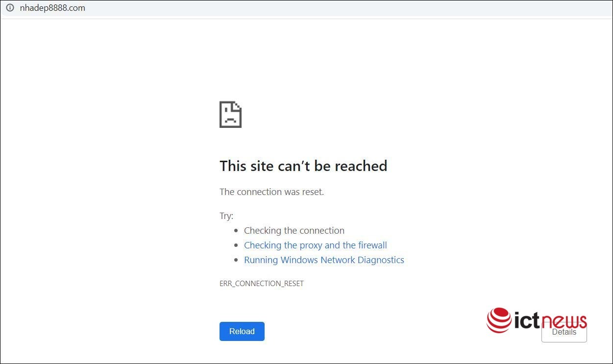Select the nhadep8888.com URL text

click(x=52, y=8)
